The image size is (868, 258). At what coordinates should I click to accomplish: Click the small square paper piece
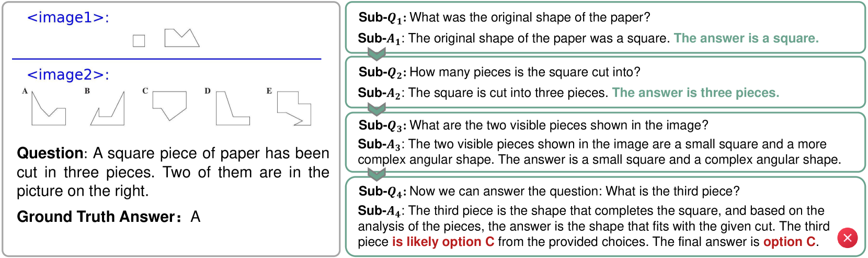click(139, 41)
